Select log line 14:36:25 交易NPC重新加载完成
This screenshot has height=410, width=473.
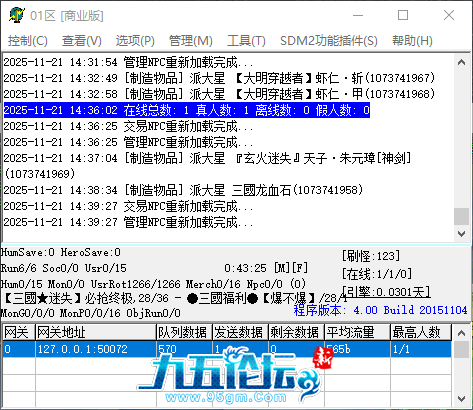pos(128,126)
